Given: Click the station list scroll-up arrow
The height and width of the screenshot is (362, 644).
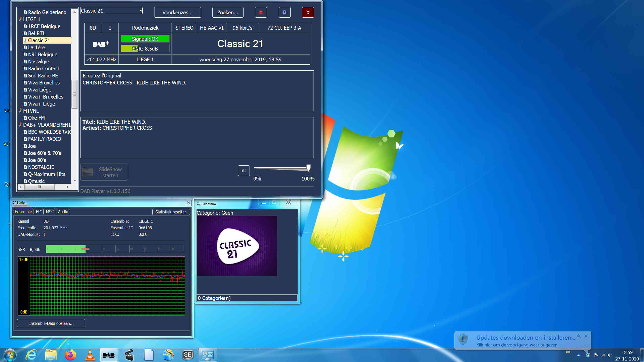Looking at the screenshot, I should click(x=75, y=12).
